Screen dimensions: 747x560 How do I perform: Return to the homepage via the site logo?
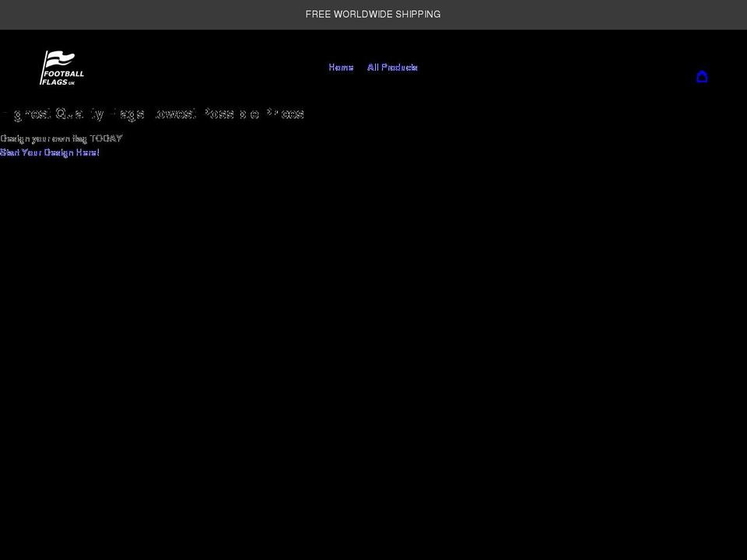tap(62, 68)
